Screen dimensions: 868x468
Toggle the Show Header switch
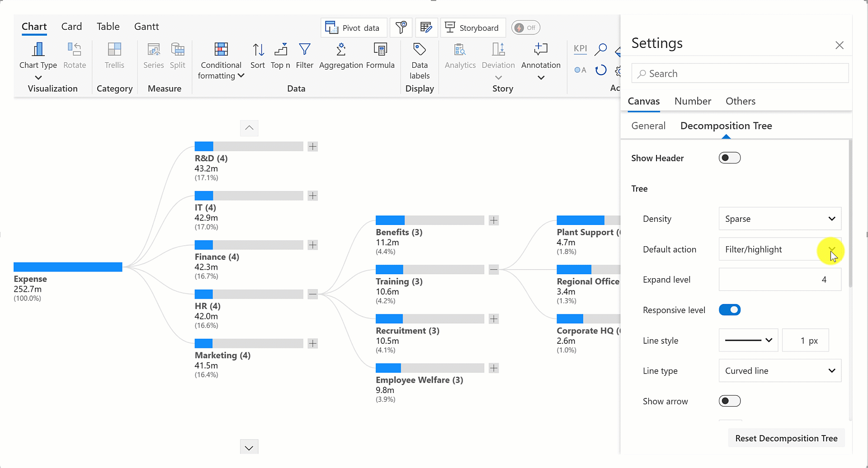coord(729,158)
